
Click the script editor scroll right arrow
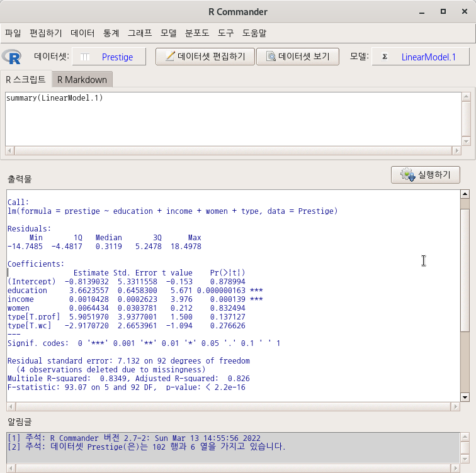456,151
